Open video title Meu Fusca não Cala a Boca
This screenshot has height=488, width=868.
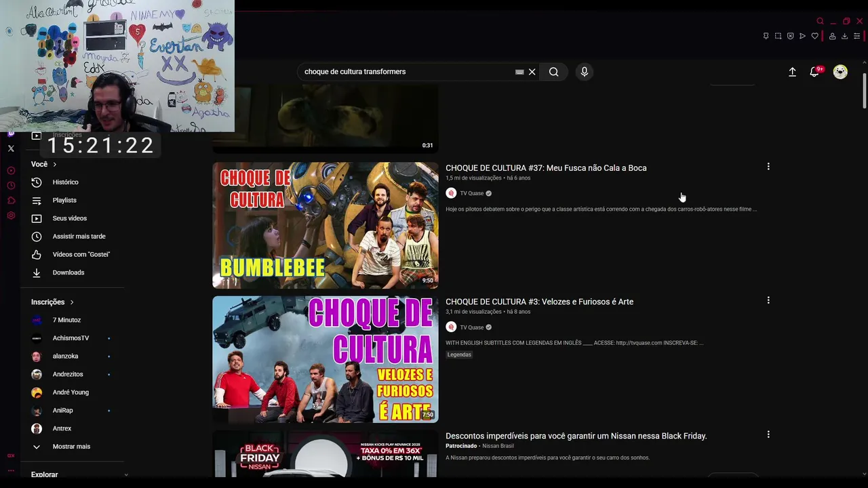click(546, 168)
